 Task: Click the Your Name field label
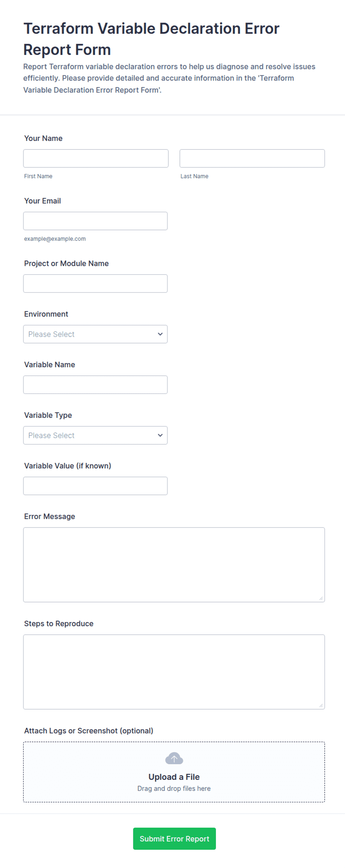pyautogui.click(x=43, y=138)
